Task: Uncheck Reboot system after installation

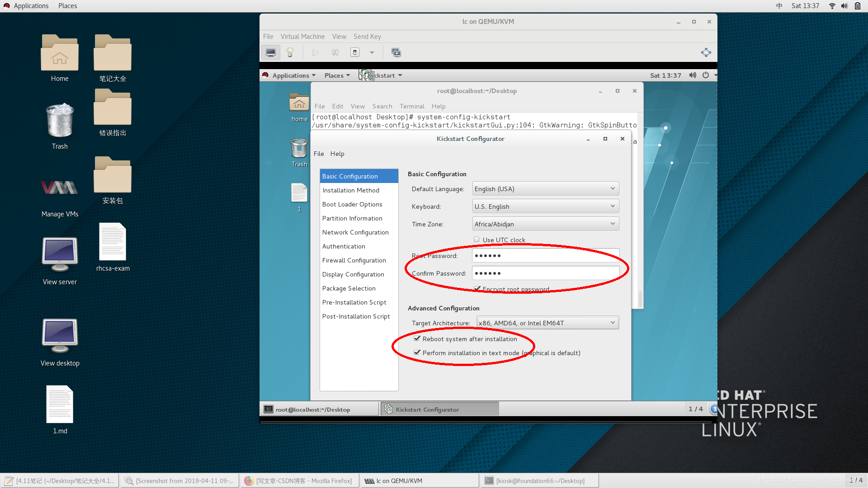Action: [417, 338]
